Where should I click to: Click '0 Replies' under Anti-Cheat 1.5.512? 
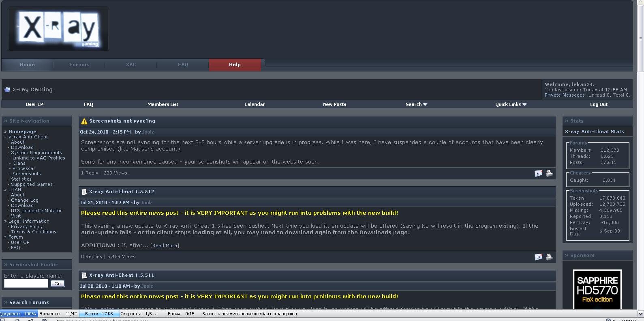[x=92, y=256]
